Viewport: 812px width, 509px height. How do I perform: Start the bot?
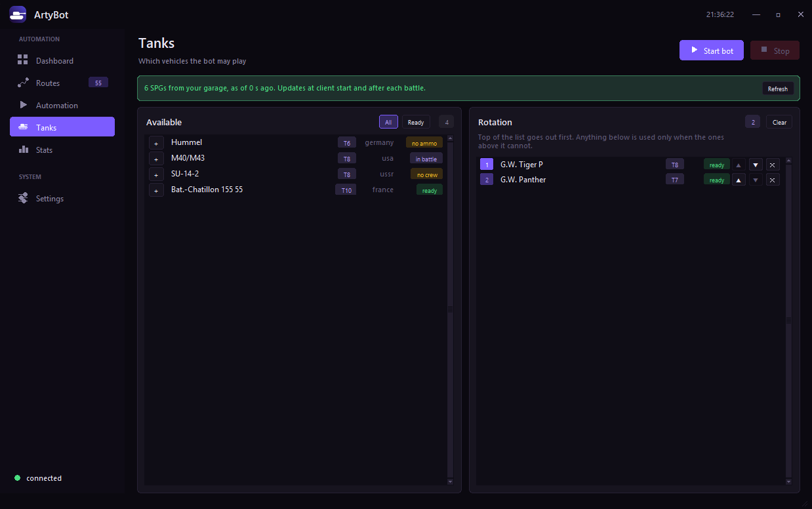click(712, 51)
